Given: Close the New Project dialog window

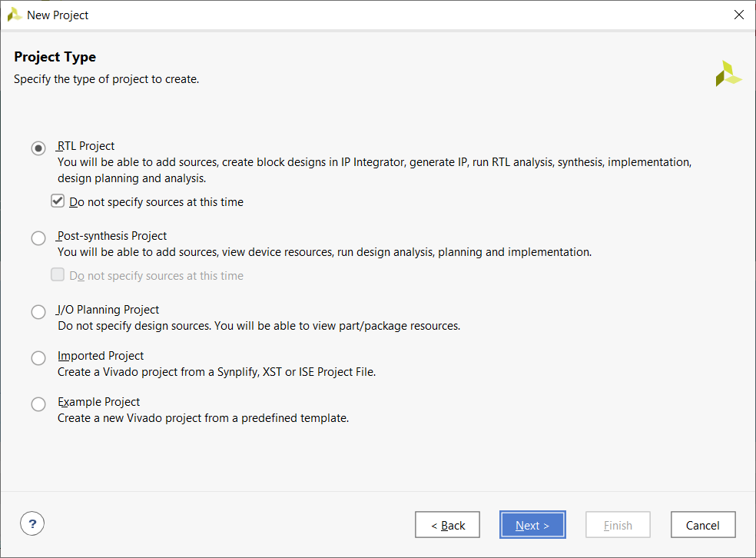Looking at the screenshot, I should [x=738, y=15].
